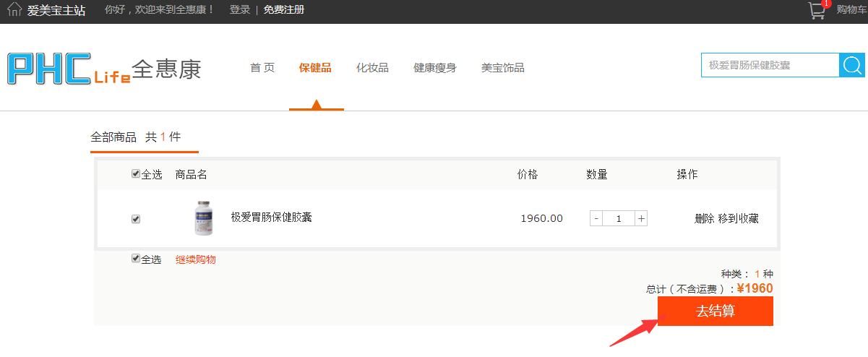Click the 数量 column header

click(x=597, y=175)
